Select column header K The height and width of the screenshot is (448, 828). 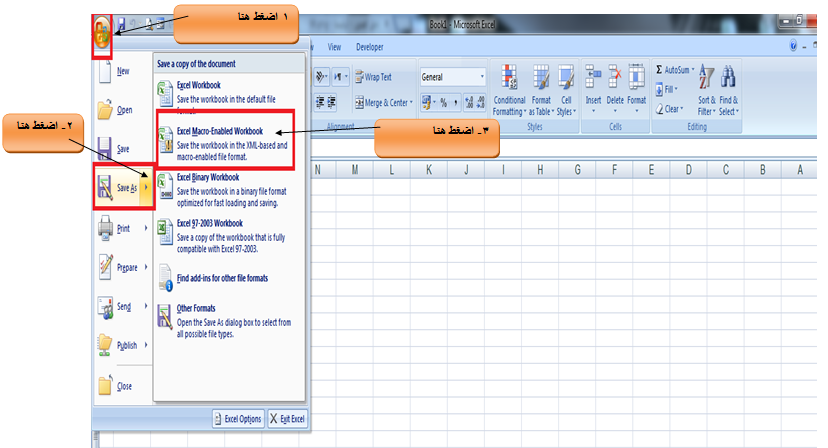pos(428,170)
